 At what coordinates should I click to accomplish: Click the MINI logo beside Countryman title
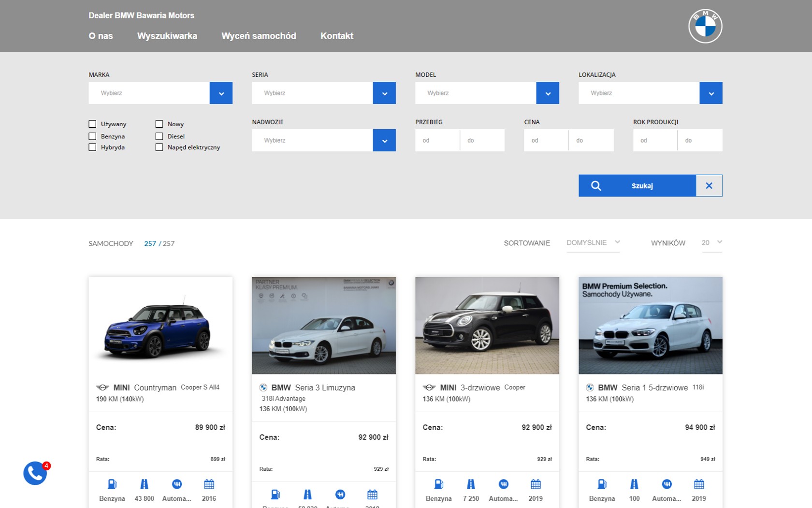coord(102,388)
